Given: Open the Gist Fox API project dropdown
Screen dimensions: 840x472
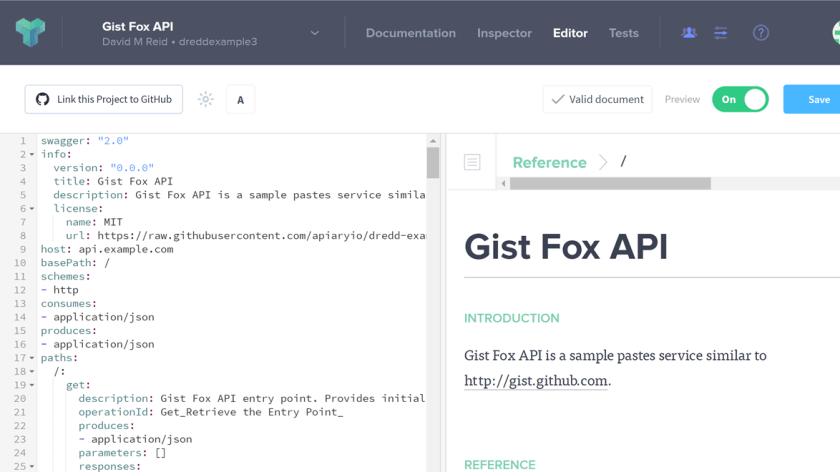Looking at the screenshot, I should pyautogui.click(x=314, y=33).
